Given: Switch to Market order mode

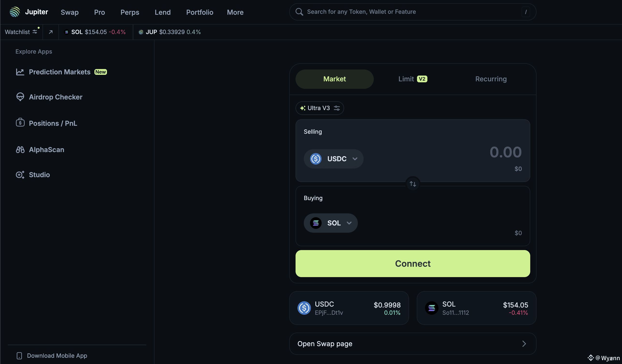Looking at the screenshot, I should coord(334,79).
